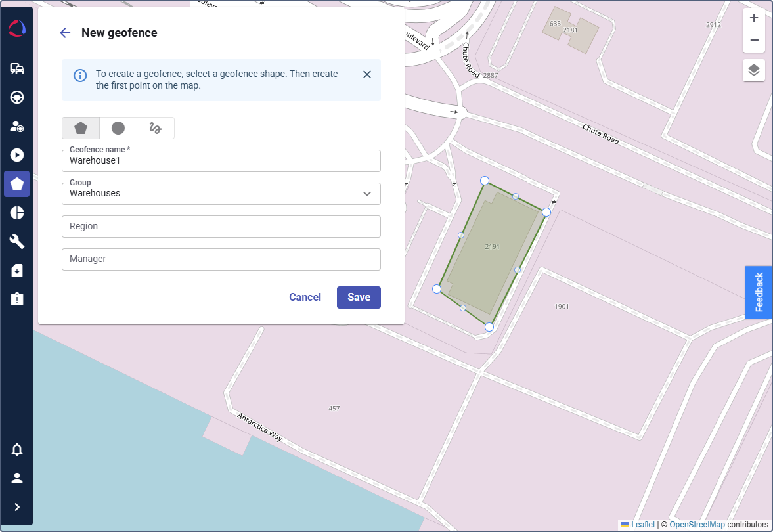
Task: Select the circle geofence shape
Action: (x=118, y=128)
